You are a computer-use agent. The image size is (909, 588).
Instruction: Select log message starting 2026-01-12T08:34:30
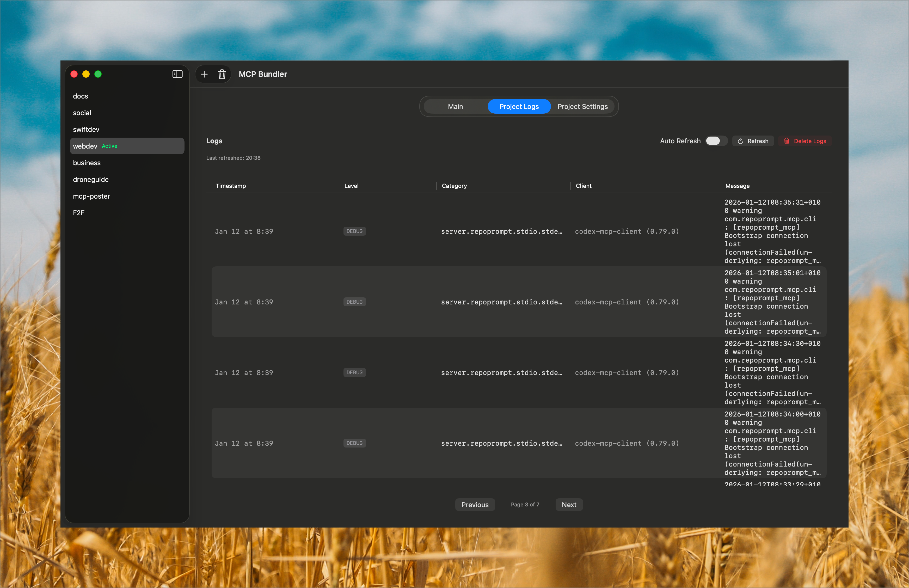pyautogui.click(x=772, y=373)
